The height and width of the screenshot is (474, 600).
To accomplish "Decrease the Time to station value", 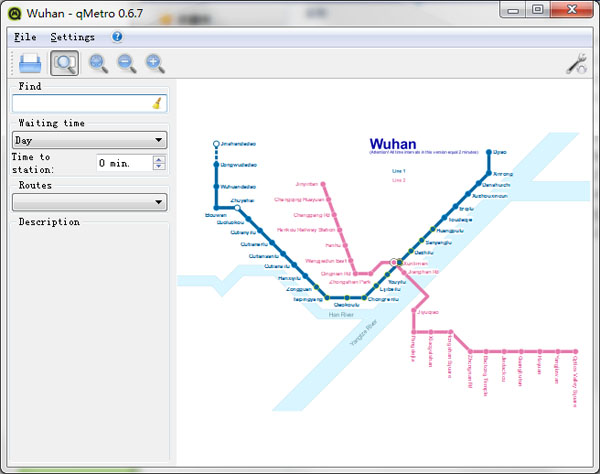I will click(159, 166).
